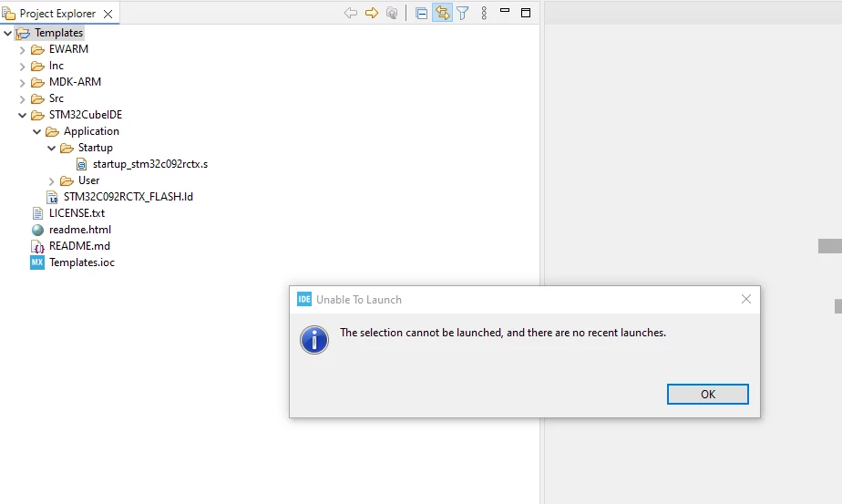Select the Templates.ioc MX file

coord(82,262)
